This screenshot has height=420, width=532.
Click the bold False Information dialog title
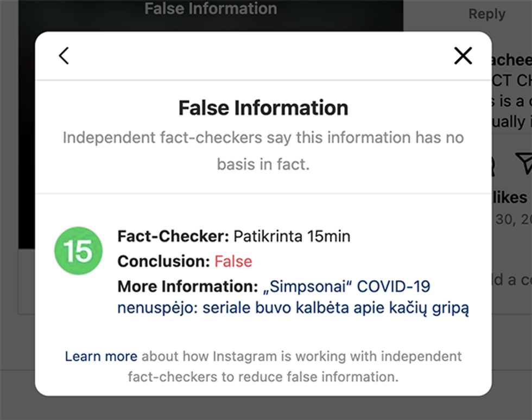263,108
